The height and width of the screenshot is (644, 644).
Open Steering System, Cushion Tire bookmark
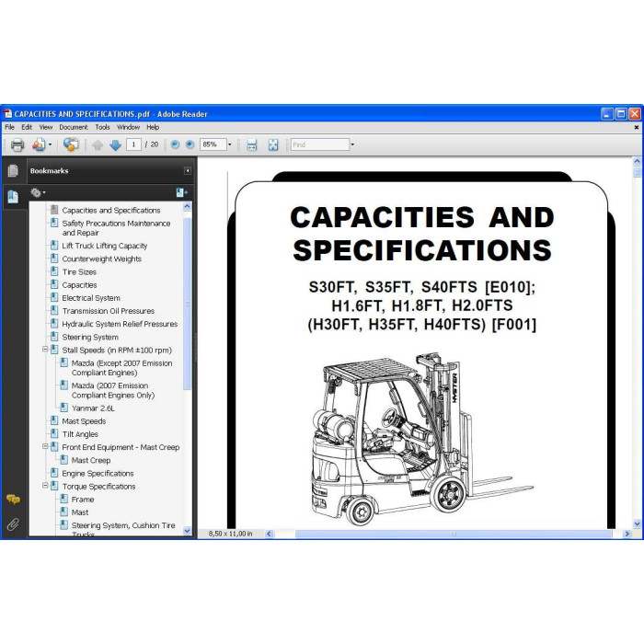click(x=123, y=530)
